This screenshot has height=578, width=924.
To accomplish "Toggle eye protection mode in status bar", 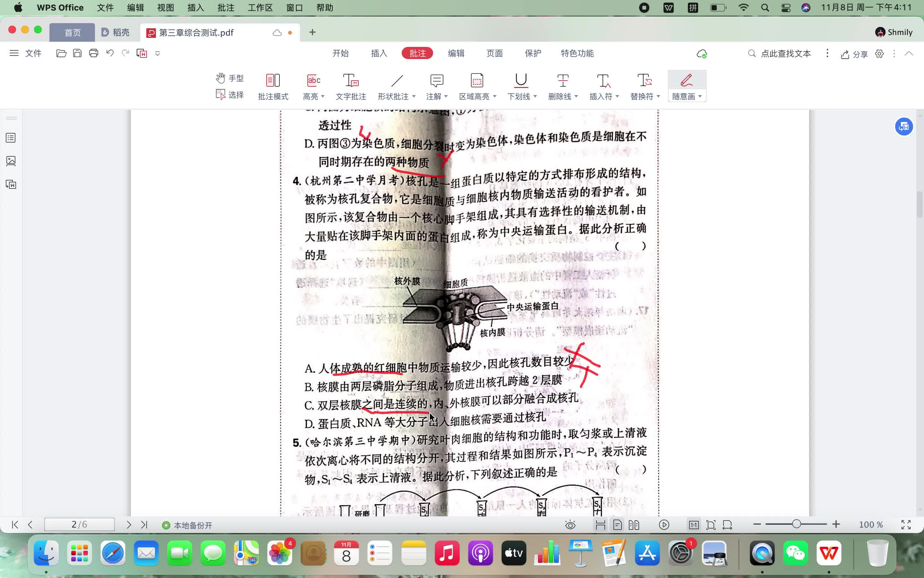I will 570,525.
